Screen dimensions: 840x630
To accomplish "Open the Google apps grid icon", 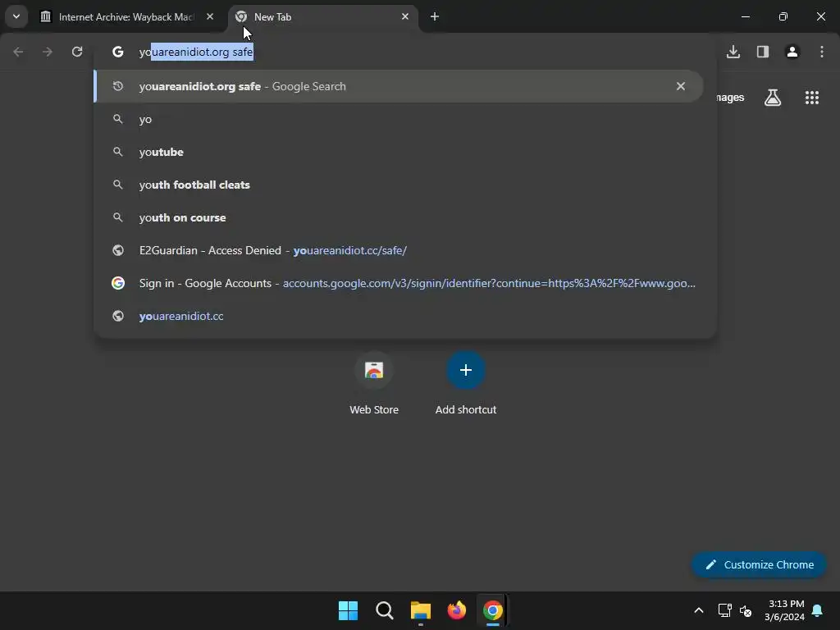I will [811, 98].
